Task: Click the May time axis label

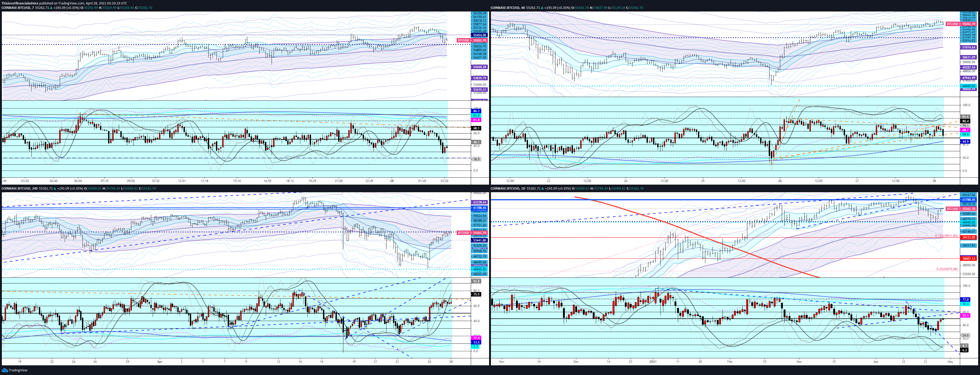Action: click(950, 362)
